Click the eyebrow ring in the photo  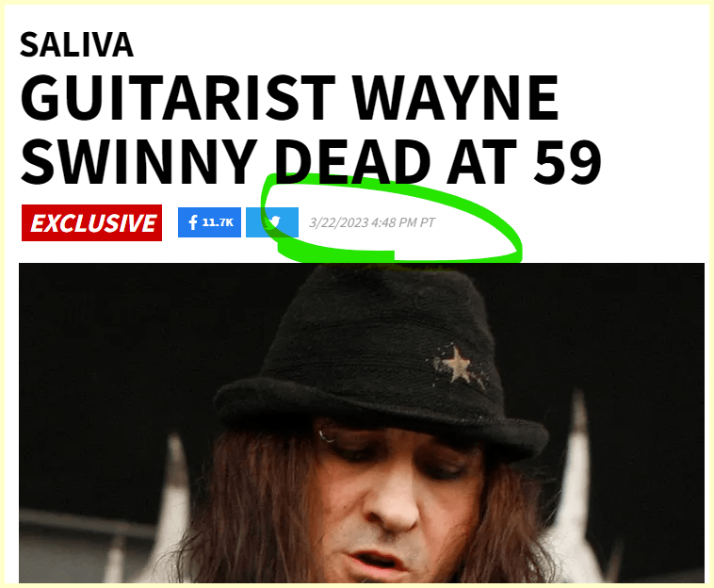click(x=326, y=436)
